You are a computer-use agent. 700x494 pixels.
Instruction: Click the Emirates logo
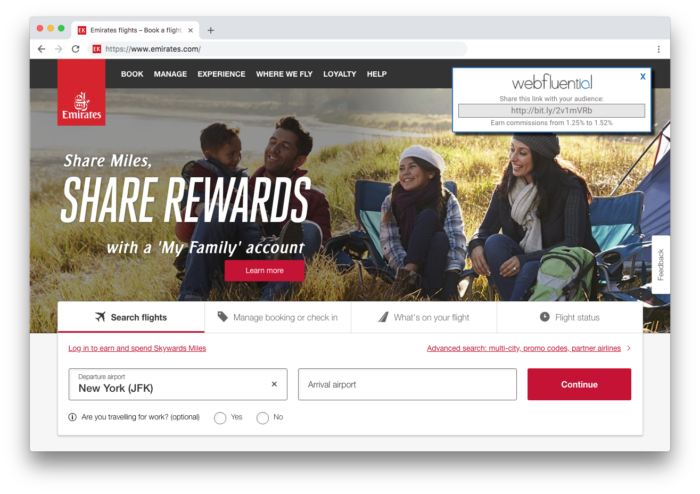(81, 93)
